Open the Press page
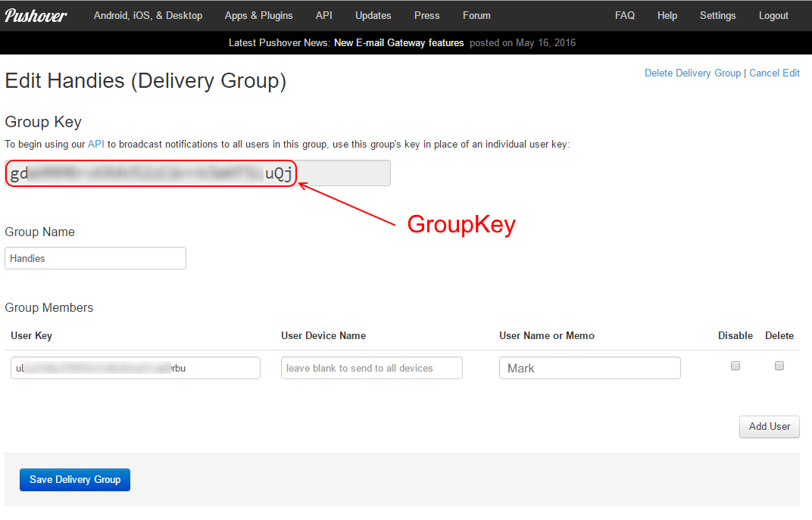 [x=426, y=16]
